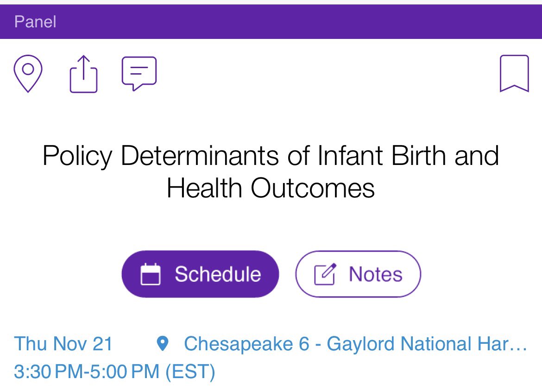Select the Policy Determinants session title

coord(271,172)
